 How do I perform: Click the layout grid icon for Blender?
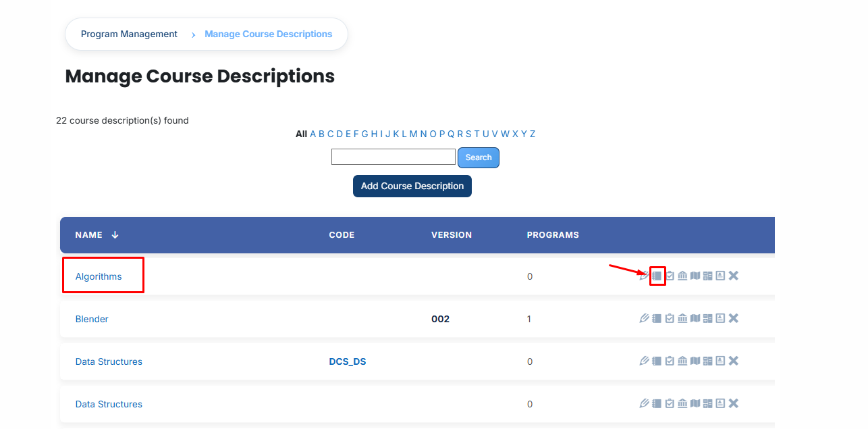pos(708,318)
